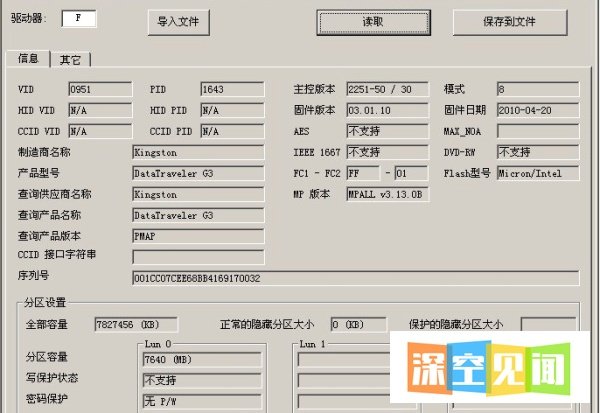The height and width of the screenshot is (413, 600).
Task: Click the 查询产品名称 field DataTraveler G3
Action: coord(198,215)
